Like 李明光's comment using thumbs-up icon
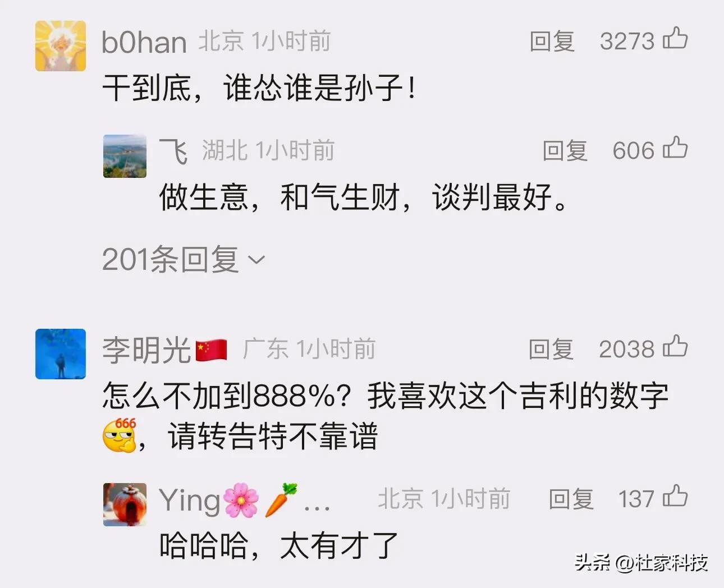The image size is (724, 588). (675, 347)
